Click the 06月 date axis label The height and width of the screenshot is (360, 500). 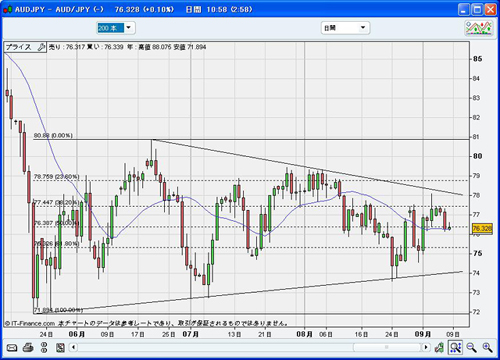click(x=77, y=334)
